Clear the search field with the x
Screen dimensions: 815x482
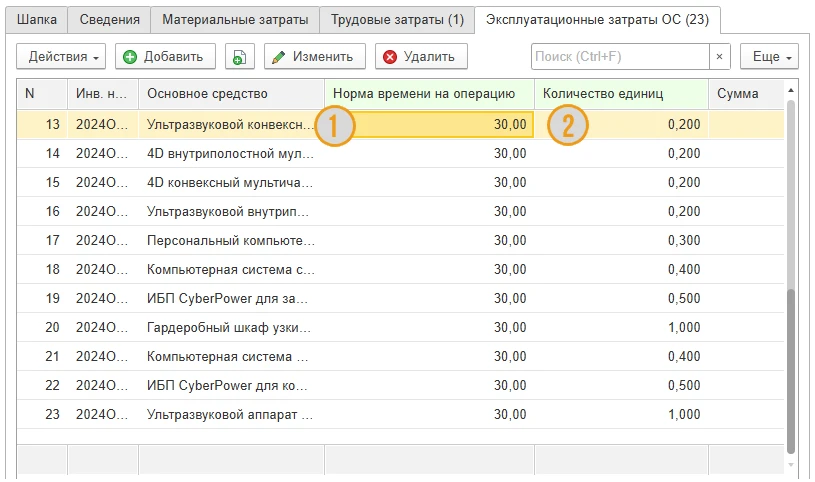(x=719, y=57)
